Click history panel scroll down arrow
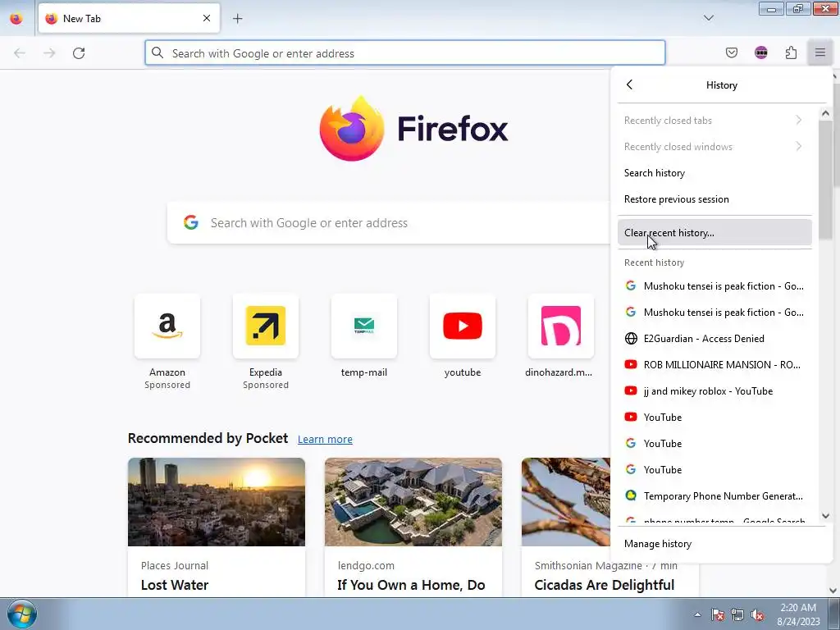The image size is (840, 630). tap(825, 516)
